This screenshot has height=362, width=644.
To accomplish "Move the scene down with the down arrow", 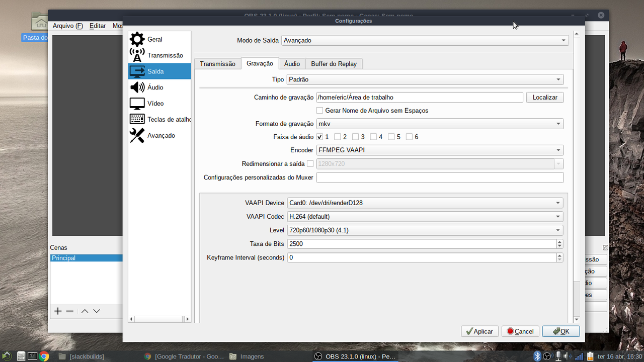I will click(97, 311).
